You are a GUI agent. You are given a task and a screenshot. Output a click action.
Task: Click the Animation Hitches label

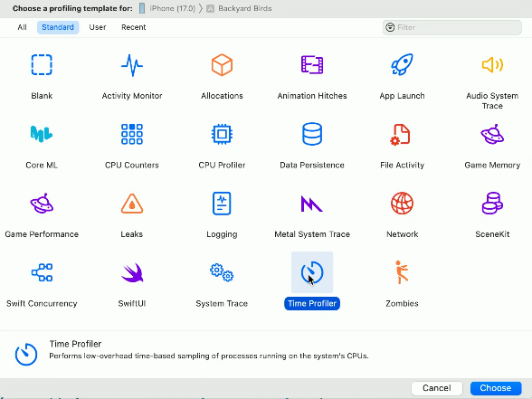(312, 96)
